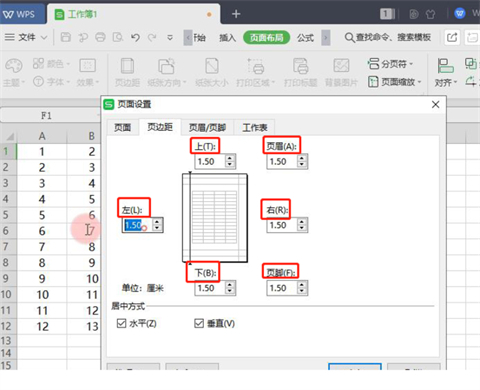The width and height of the screenshot is (480, 390).
Task: Click the Top (上) margin spinner
Action: 230,161
